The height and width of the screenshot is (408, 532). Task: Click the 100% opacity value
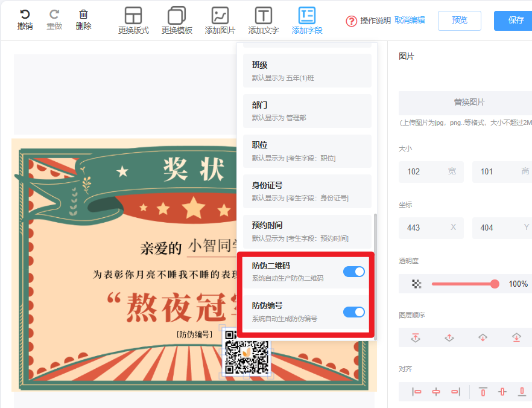click(518, 284)
